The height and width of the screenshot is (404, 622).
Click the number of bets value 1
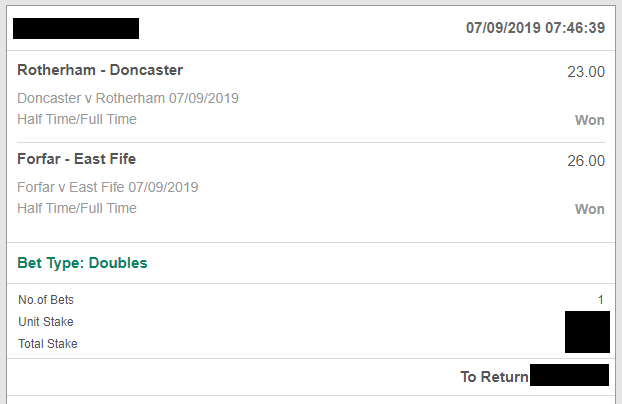[600, 299]
